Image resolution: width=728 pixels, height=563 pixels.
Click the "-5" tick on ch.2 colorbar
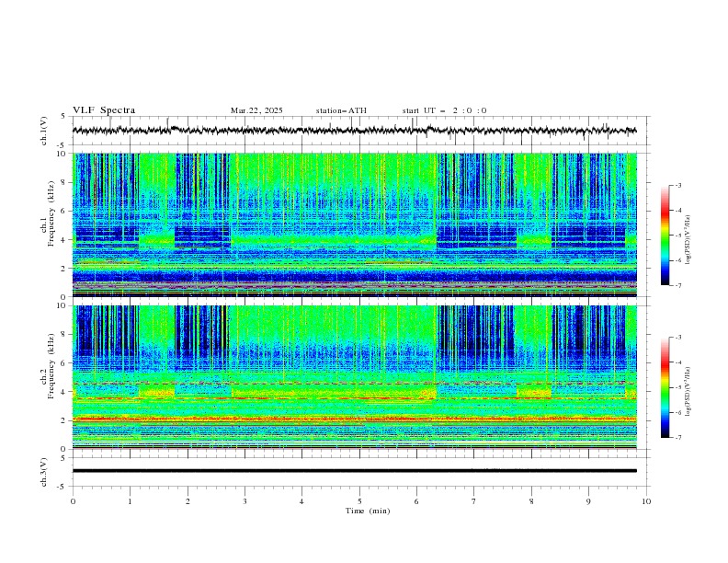(678, 387)
